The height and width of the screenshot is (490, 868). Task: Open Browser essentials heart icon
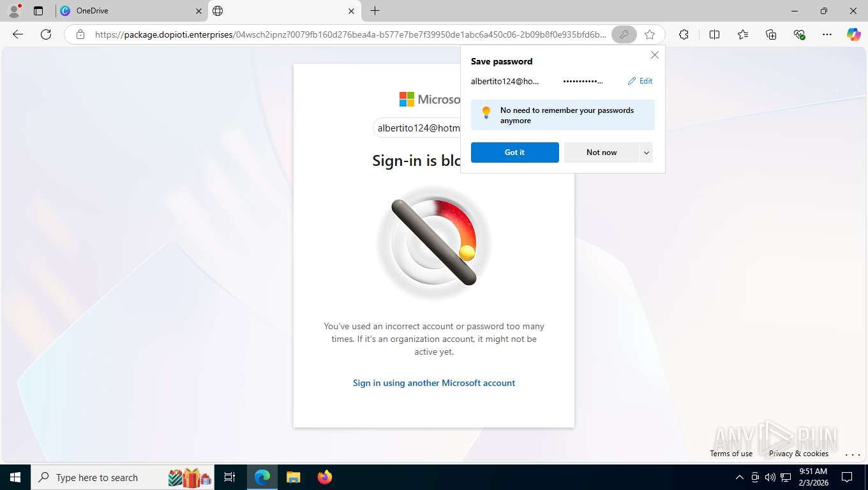point(799,34)
